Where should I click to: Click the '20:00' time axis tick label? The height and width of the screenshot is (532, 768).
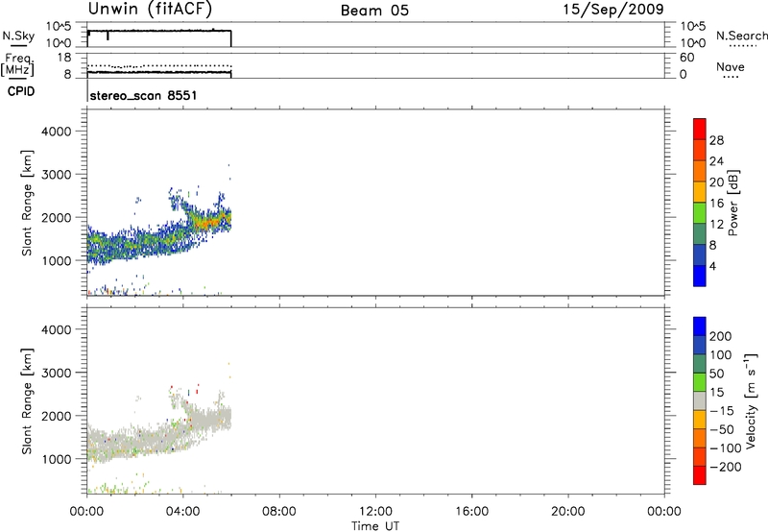567,512
